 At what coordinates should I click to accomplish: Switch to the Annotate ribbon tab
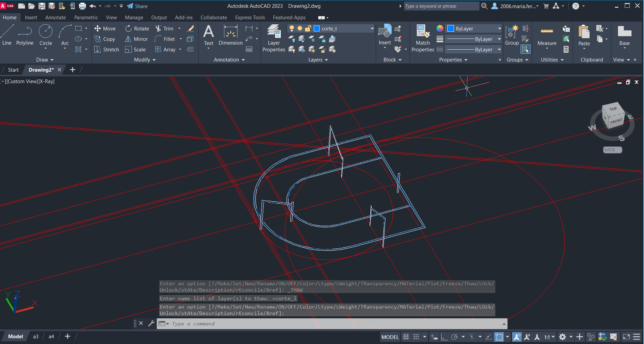coord(55,18)
